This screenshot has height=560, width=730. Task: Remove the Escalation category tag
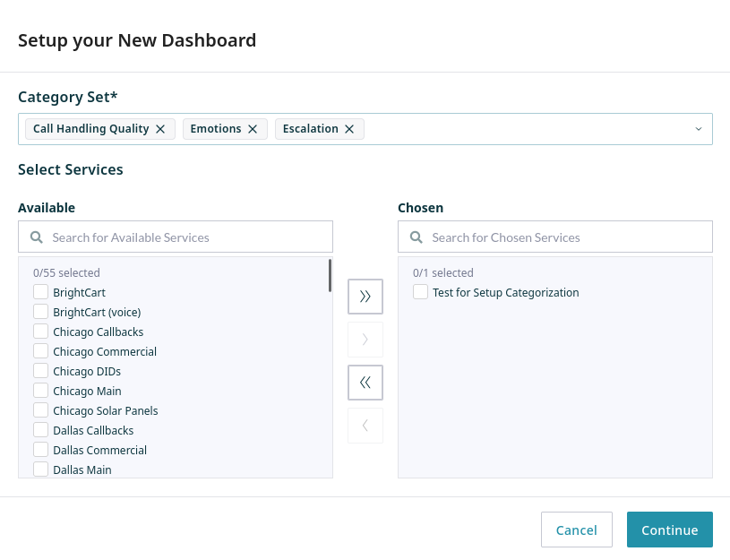point(349,129)
